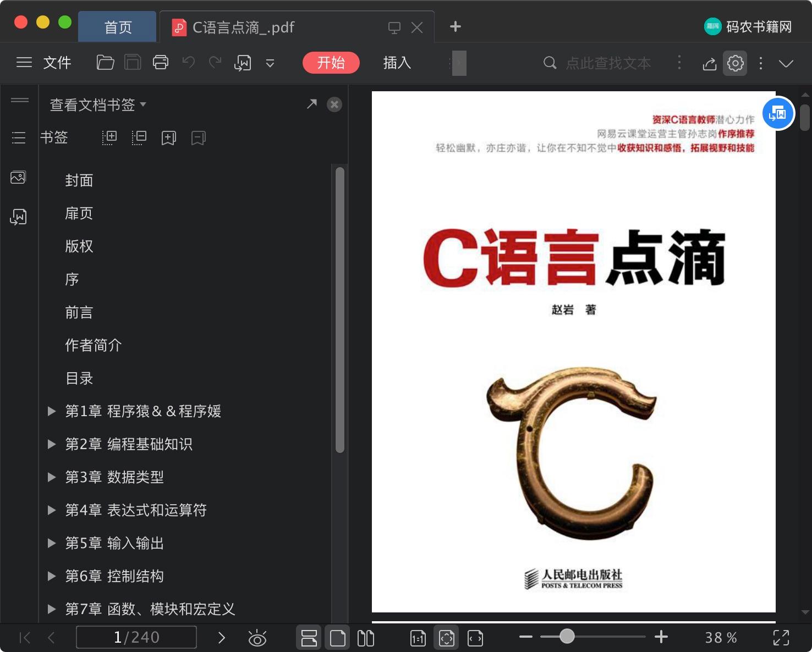The image size is (812, 652).
Task: Set zoom to actual size 1:1
Action: pos(418,638)
